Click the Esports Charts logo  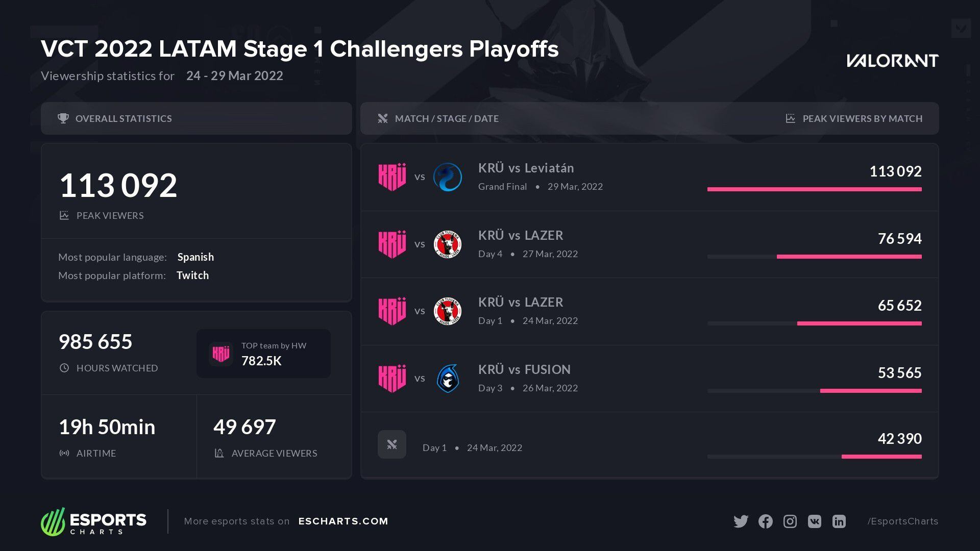pos(94,521)
